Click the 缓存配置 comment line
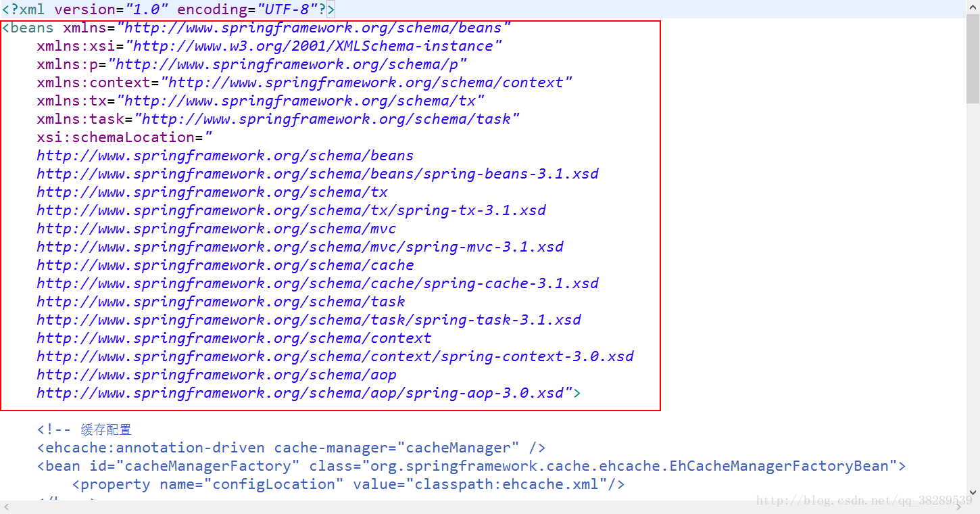The height and width of the screenshot is (514, 980). coord(84,430)
